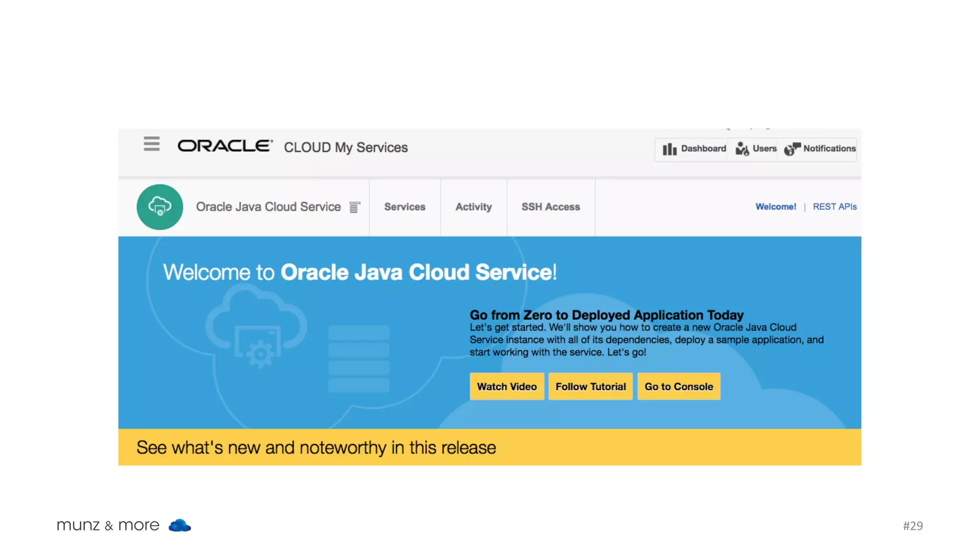The image size is (980, 551).
Task: Click the Oracle Java Cloud Service title
Action: point(268,207)
